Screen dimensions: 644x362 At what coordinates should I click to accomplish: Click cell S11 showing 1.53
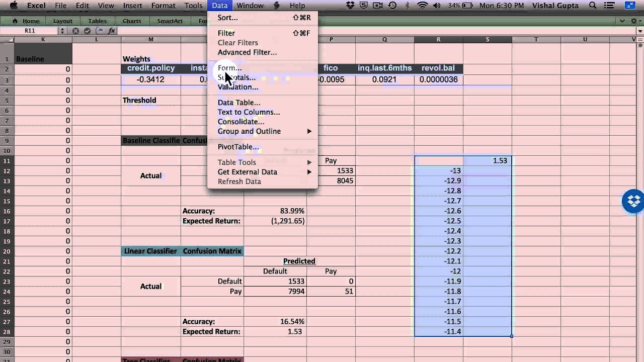(x=487, y=160)
